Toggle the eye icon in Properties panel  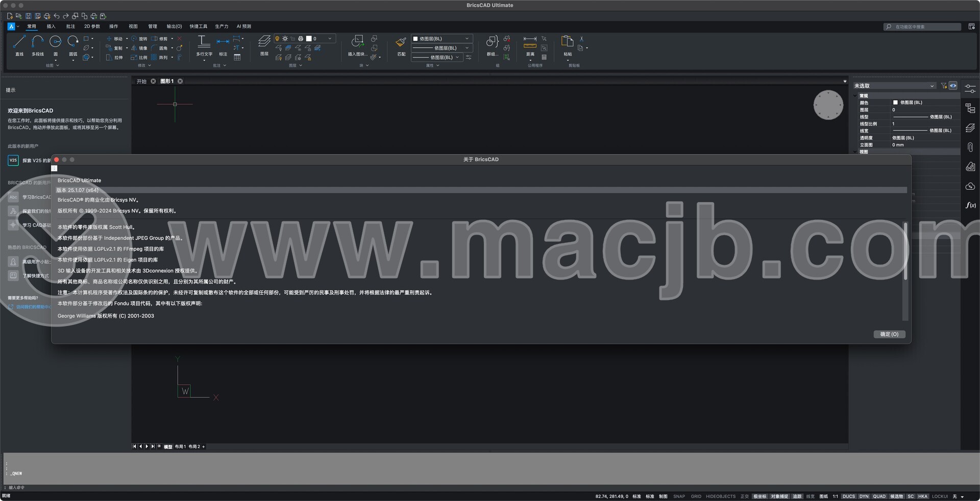coord(953,86)
